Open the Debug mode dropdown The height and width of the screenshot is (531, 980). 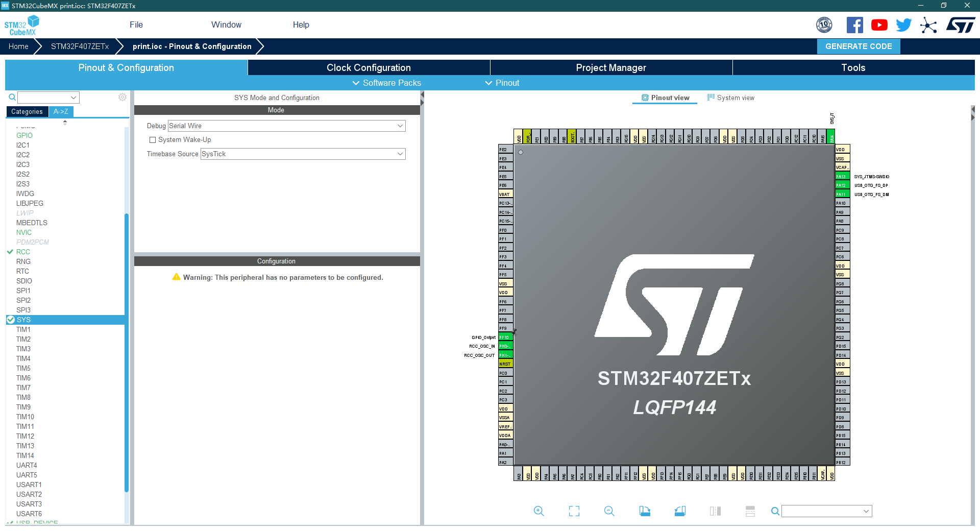287,126
